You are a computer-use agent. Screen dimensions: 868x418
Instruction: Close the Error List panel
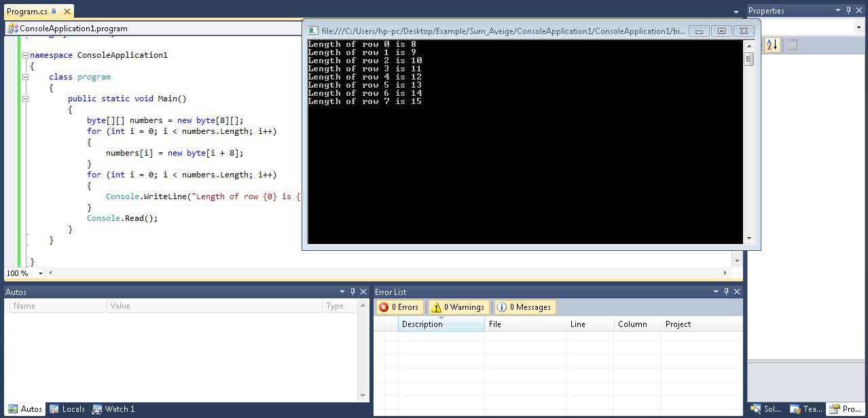click(737, 292)
